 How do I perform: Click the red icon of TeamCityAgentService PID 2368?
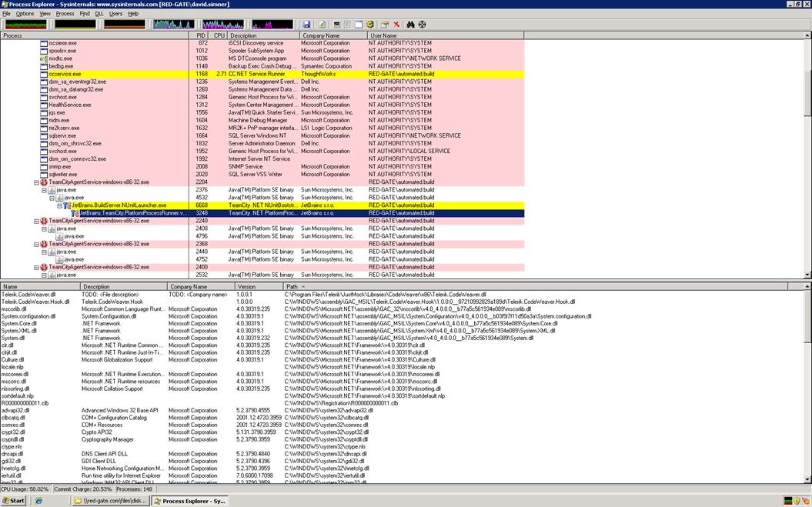click(x=44, y=244)
